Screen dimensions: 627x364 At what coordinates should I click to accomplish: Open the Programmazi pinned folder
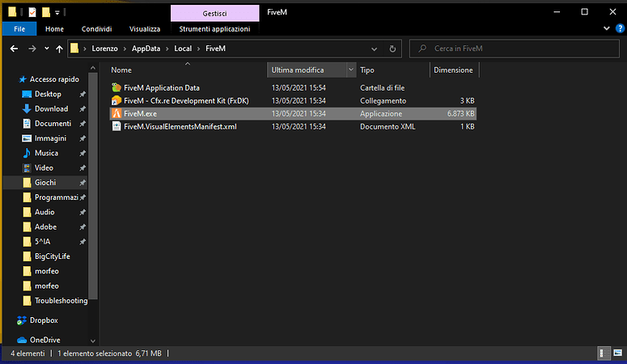tap(57, 197)
